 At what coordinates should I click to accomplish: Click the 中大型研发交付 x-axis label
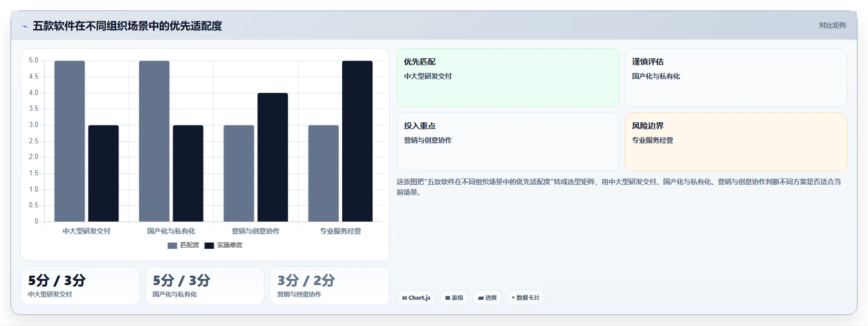[87, 231]
